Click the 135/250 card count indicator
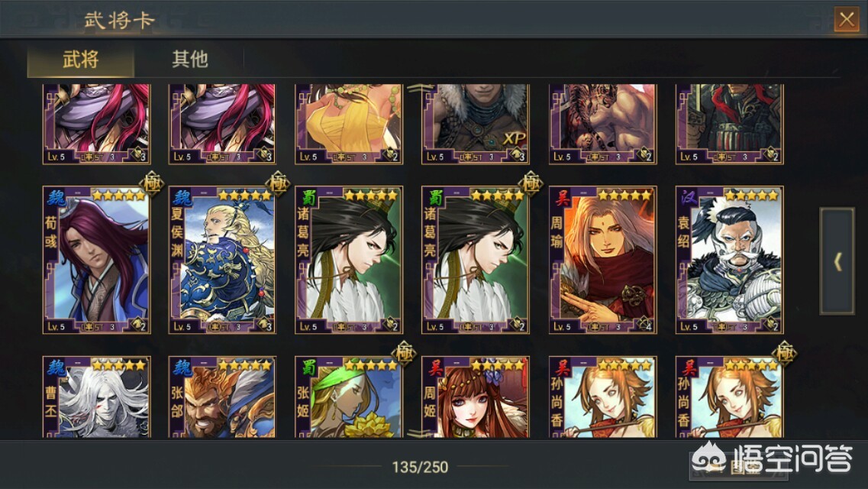The width and height of the screenshot is (868, 489). pos(420,468)
